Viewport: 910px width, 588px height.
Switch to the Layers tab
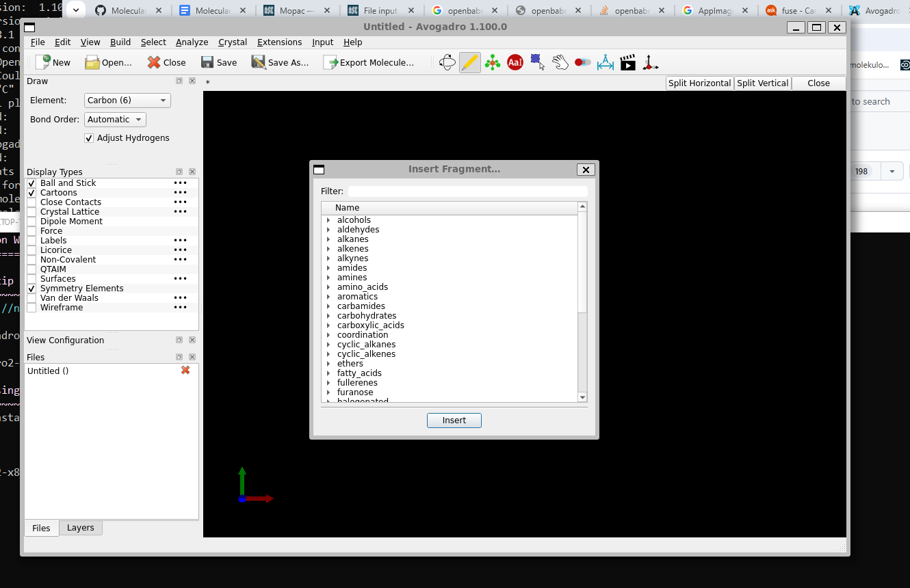click(81, 528)
